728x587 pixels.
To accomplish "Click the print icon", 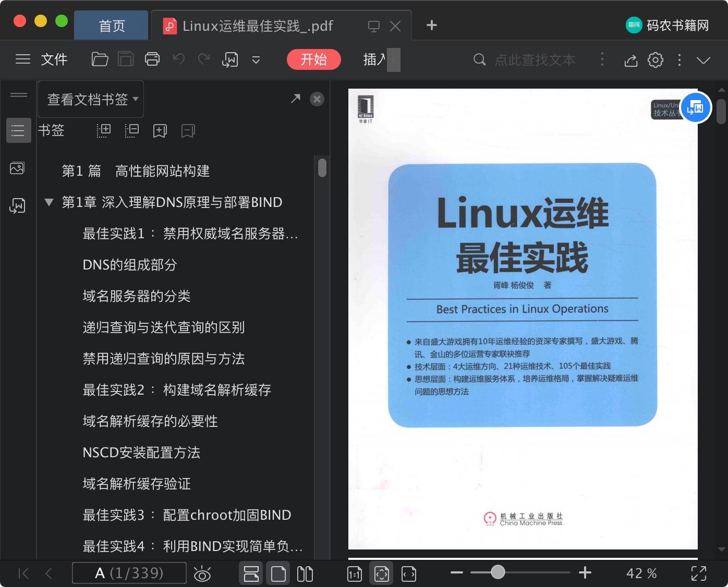I will tap(152, 59).
